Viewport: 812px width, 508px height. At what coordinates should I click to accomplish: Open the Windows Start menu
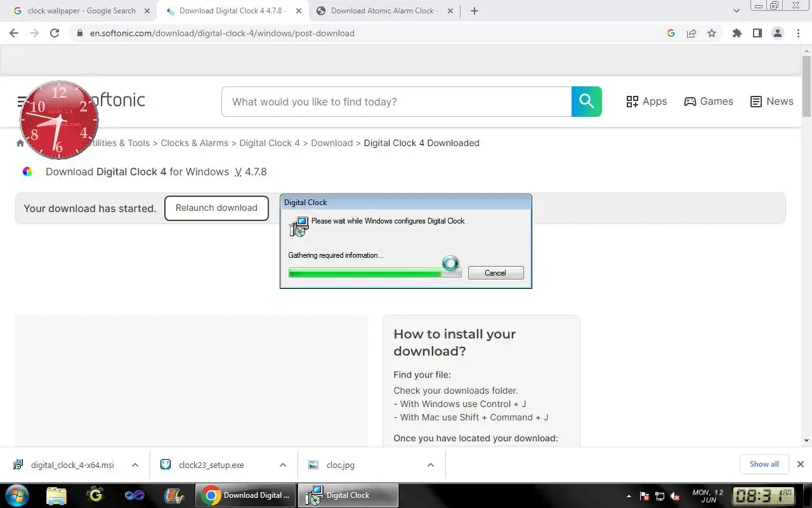coord(17,495)
